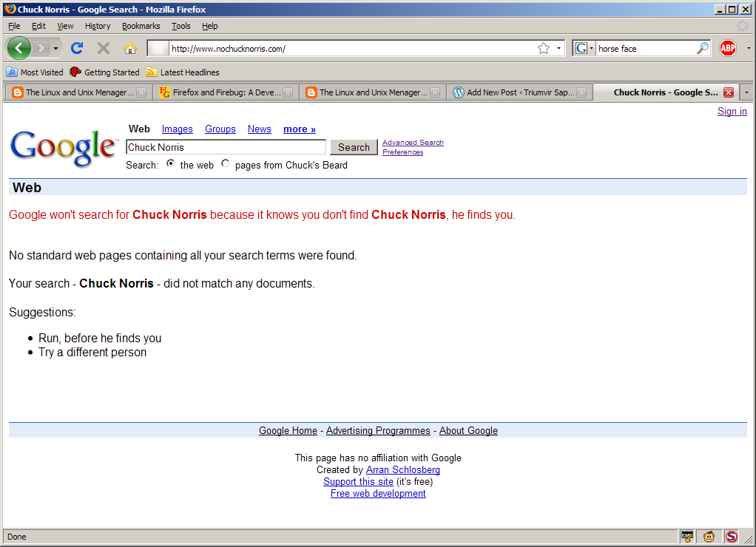Viewport: 756px width, 547px height.
Task: Open the search engine chooser dropdown
Action: tap(591, 48)
